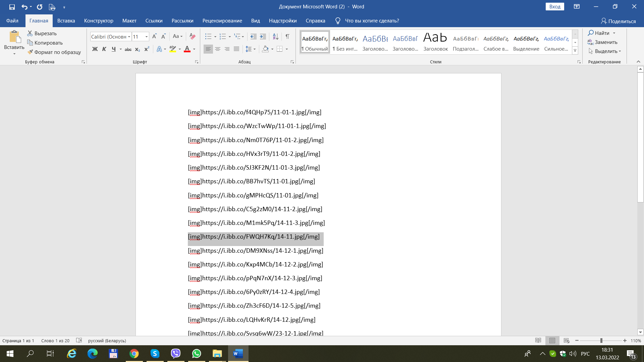Toggle show paragraph marks ¶
The width and height of the screenshot is (644, 362).
287,36
